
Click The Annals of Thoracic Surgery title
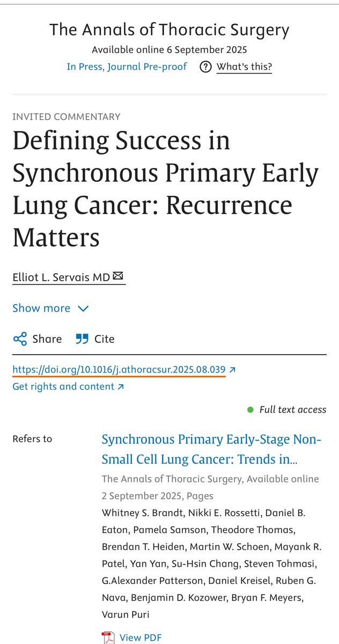[169, 30]
